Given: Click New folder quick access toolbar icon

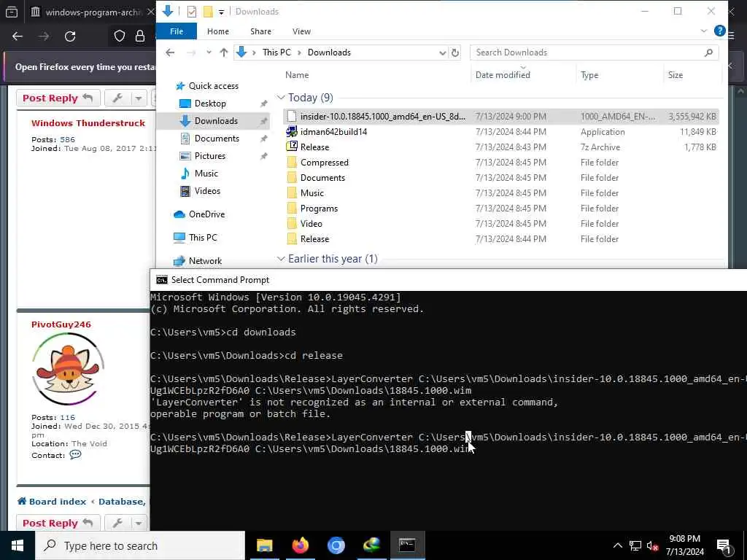Looking at the screenshot, I should [x=208, y=12].
